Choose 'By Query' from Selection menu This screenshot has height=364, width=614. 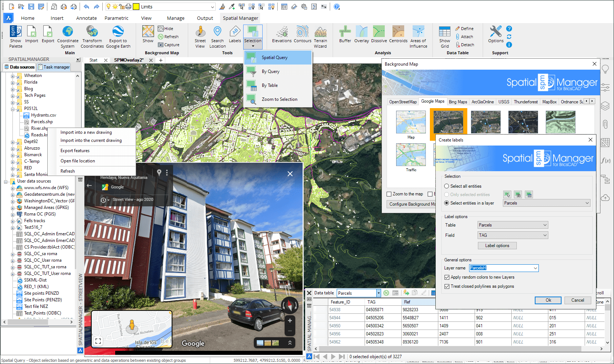(278, 71)
